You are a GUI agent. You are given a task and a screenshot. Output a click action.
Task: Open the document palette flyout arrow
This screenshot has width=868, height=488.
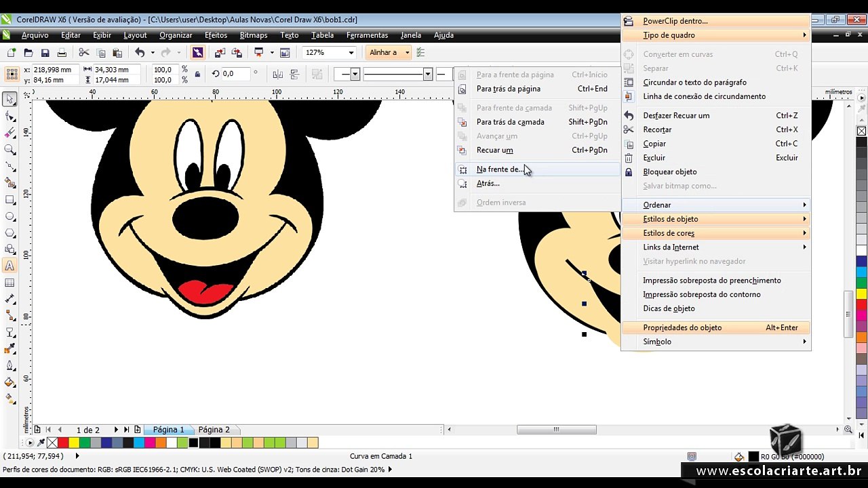(29, 443)
